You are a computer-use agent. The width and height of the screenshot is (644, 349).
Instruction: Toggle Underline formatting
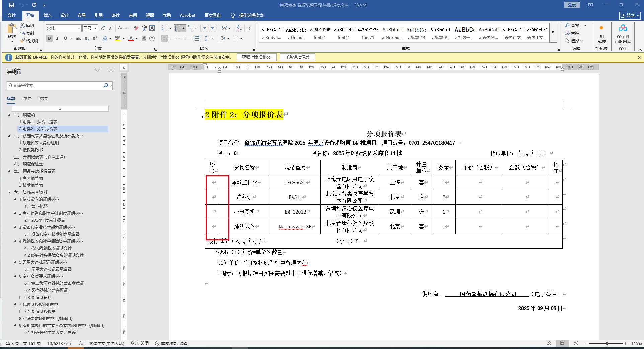tap(65, 38)
